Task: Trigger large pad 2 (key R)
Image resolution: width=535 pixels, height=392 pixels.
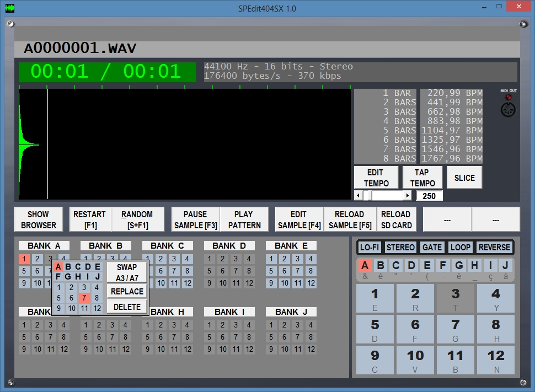Action: click(x=415, y=299)
